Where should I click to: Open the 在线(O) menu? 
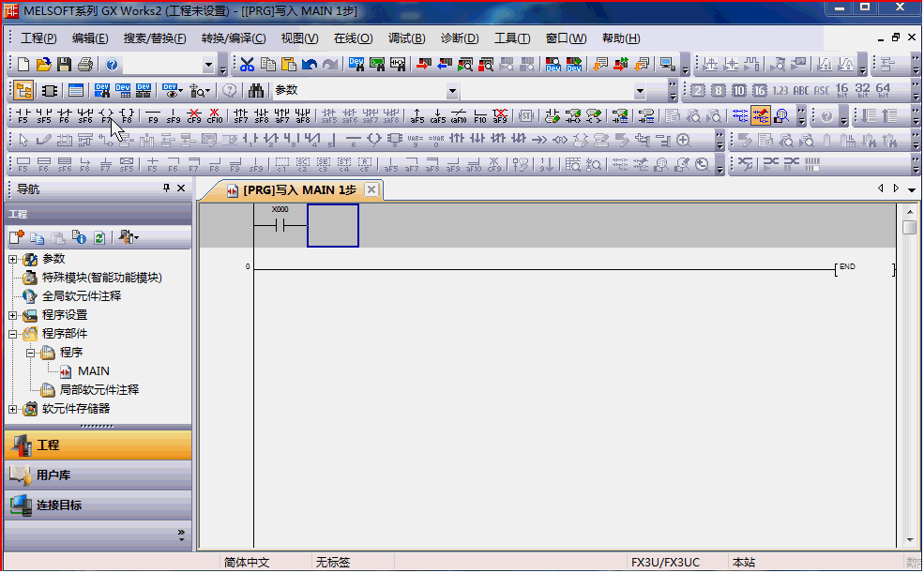(x=353, y=38)
